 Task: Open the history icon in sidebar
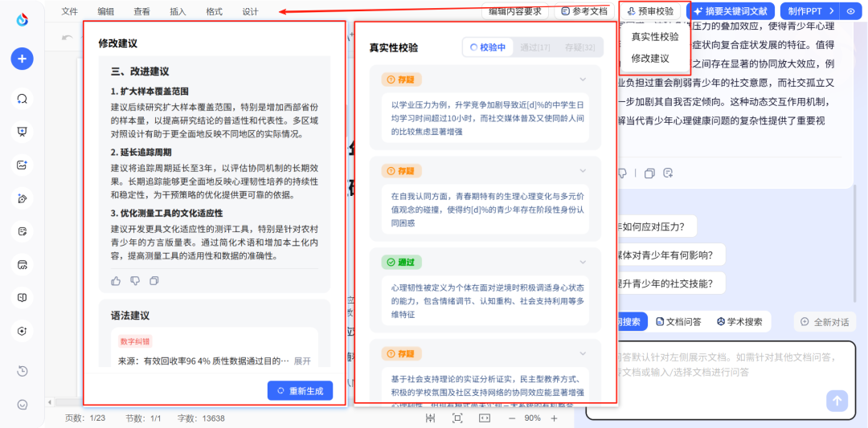coord(22,370)
